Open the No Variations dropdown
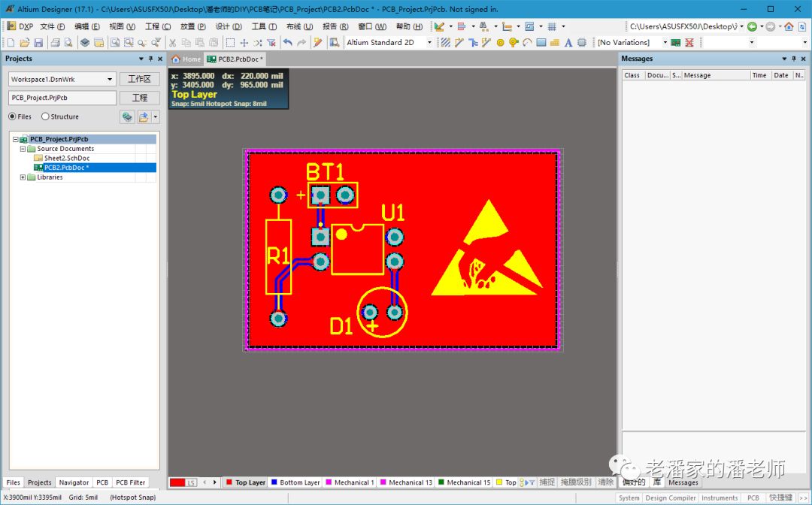 tap(665, 43)
